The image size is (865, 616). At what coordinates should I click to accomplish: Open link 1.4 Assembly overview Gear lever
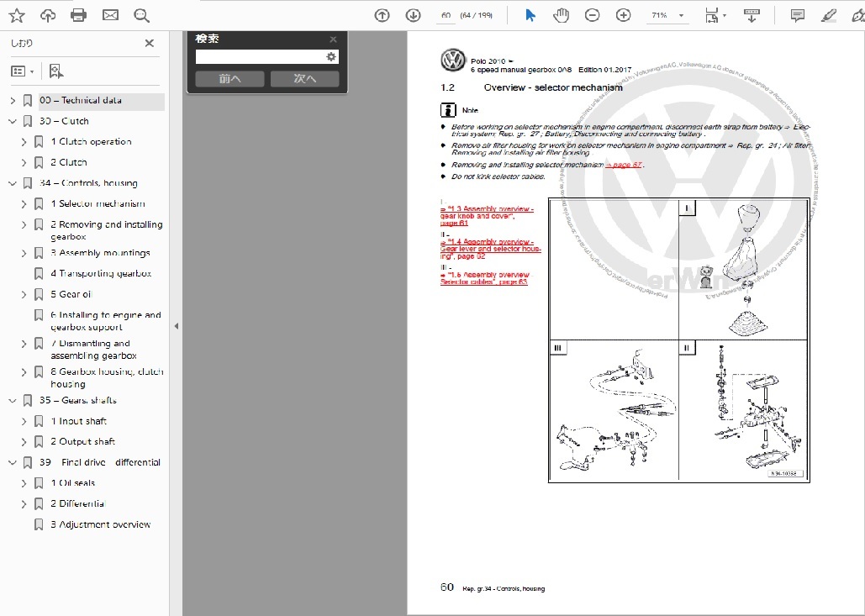pos(491,249)
